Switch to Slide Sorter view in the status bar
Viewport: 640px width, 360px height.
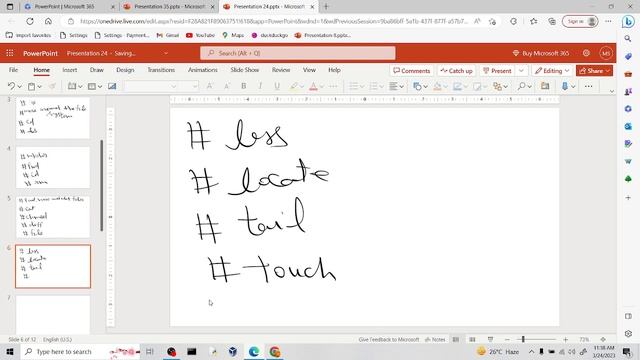pyautogui.click(x=472, y=339)
